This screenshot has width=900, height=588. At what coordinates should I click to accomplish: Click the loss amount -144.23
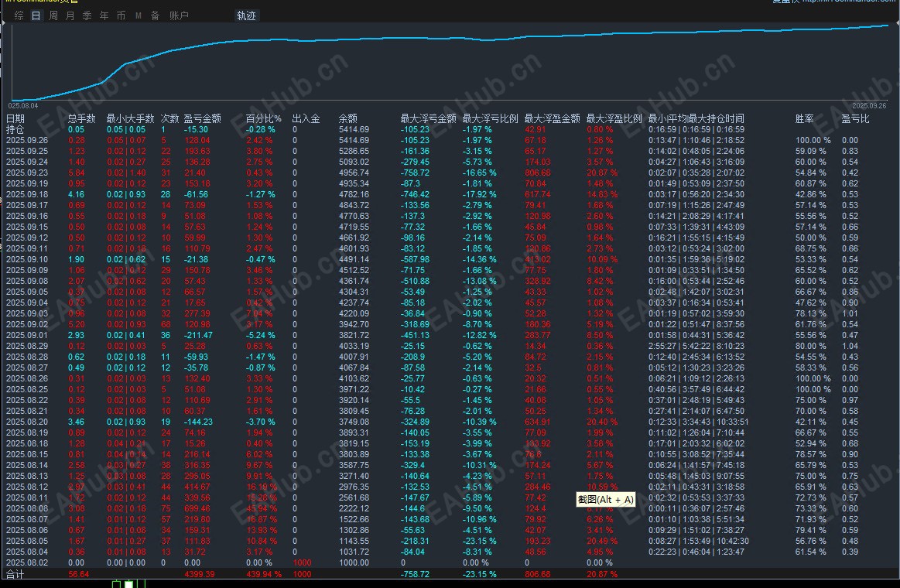click(198, 422)
